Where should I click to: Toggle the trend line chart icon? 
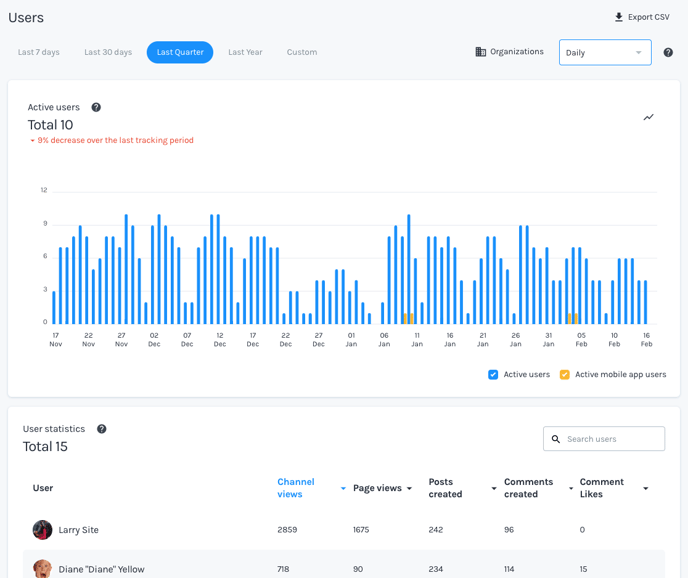(x=648, y=117)
